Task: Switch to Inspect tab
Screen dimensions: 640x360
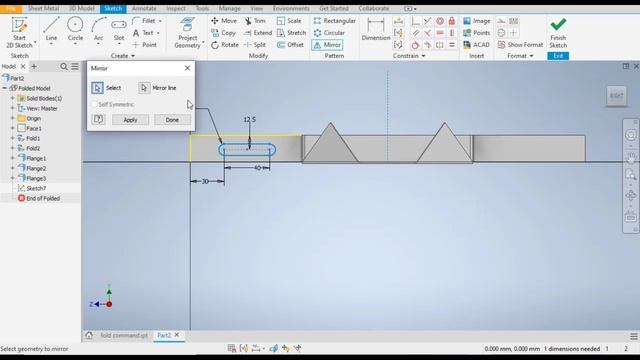Action: pyautogui.click(x=176, y=9)
